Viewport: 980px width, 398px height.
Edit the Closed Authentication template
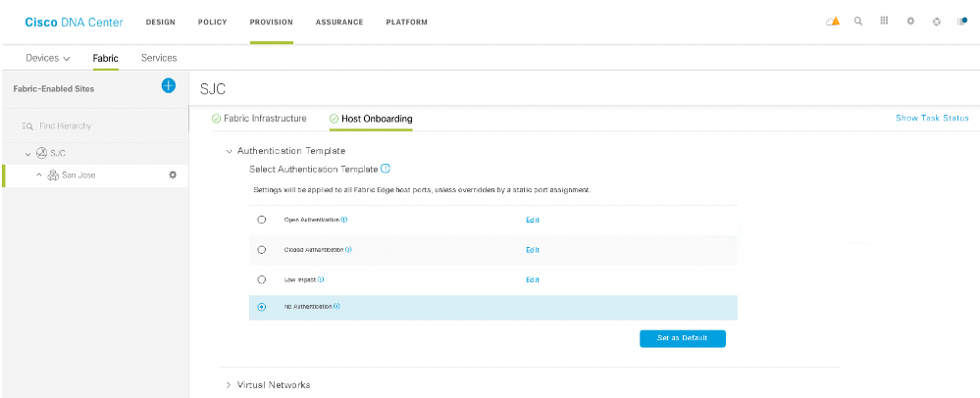coord(533,250)
